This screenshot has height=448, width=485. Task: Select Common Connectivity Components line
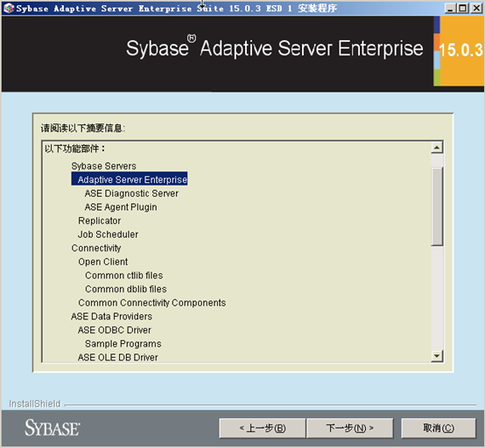coord(151,303)
